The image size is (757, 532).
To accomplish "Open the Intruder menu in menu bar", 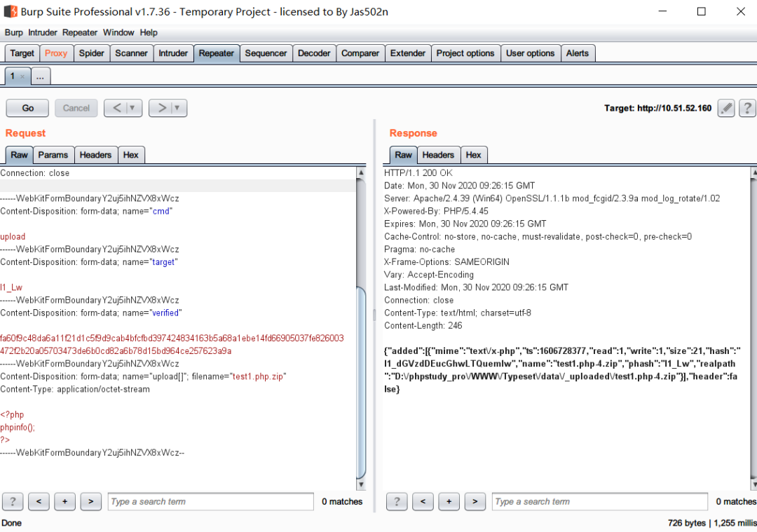I will (x=43, y=32).
